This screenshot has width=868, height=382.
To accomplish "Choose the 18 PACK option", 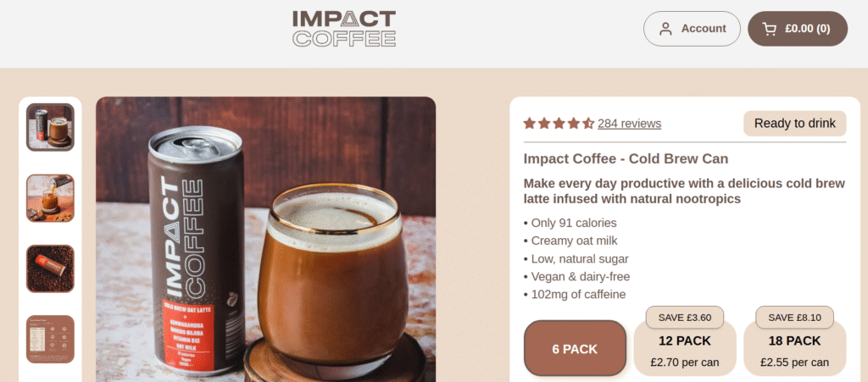I will coord(794,351).
